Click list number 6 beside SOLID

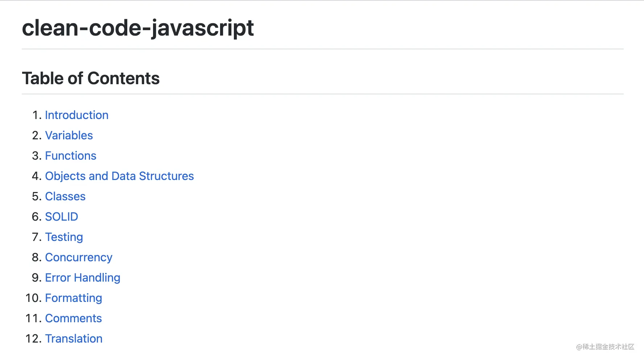[37, 217]
